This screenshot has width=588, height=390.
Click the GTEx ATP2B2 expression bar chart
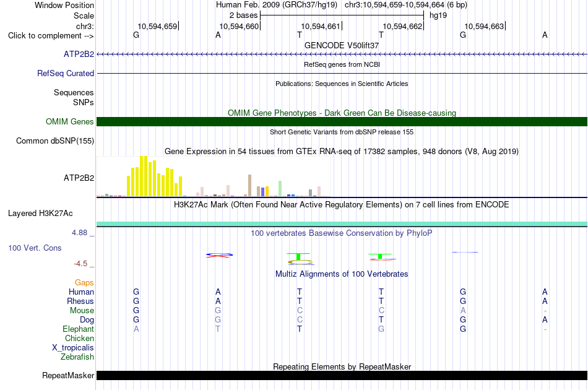(214, 176)
